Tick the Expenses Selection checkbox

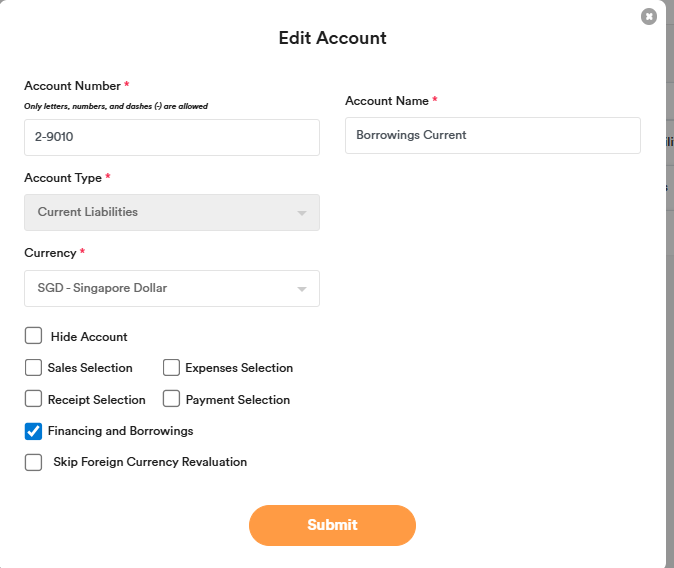[x=171, y=367]
